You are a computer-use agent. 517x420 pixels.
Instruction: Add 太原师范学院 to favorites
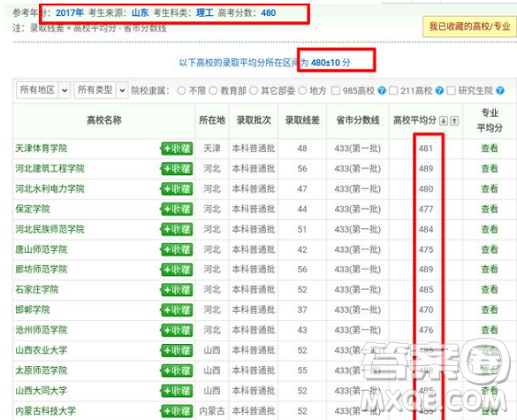point(177,370)
